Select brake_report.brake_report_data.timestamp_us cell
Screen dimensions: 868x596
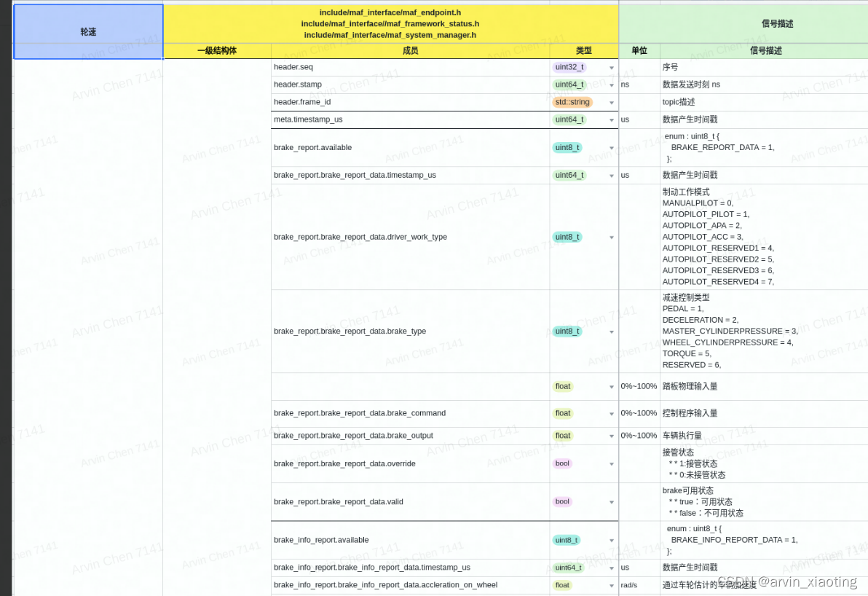click(x=410, y=175)
